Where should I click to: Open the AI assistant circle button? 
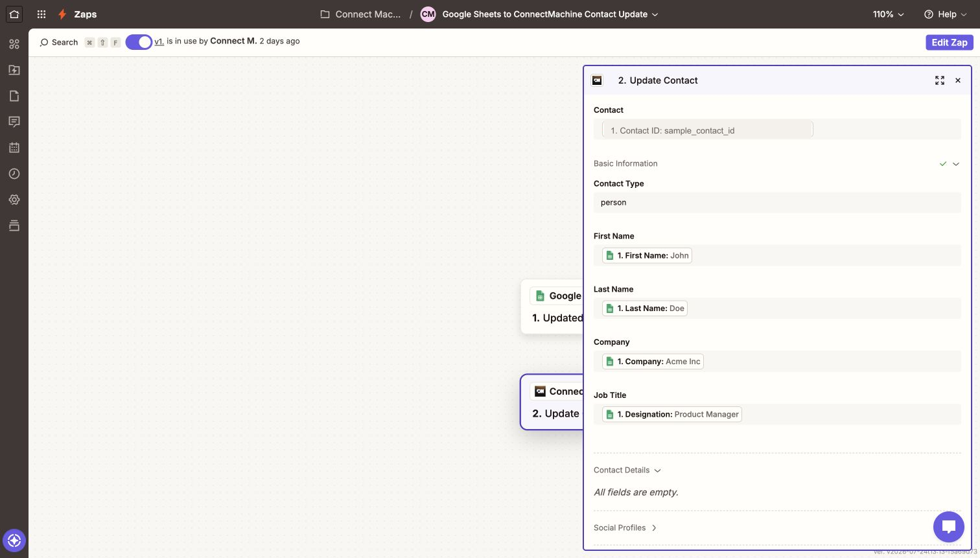tap(14, 540)
